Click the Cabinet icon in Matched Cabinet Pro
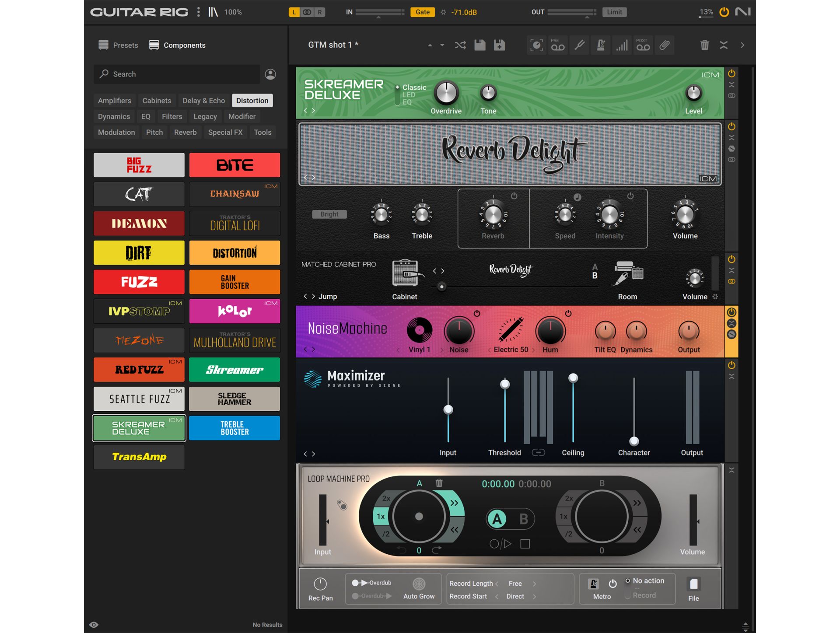Viewport: 840px width, 633px height. pos(407,273)
